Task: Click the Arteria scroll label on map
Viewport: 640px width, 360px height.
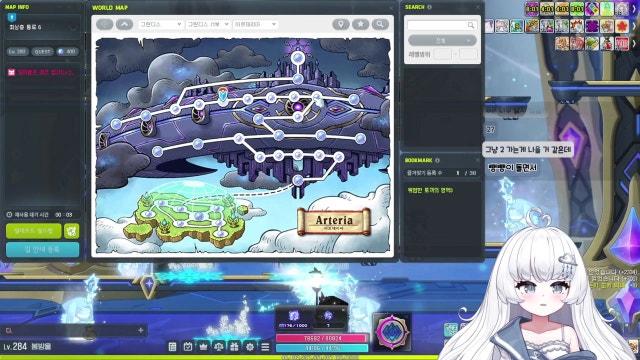Action: [x=334, y=222]
